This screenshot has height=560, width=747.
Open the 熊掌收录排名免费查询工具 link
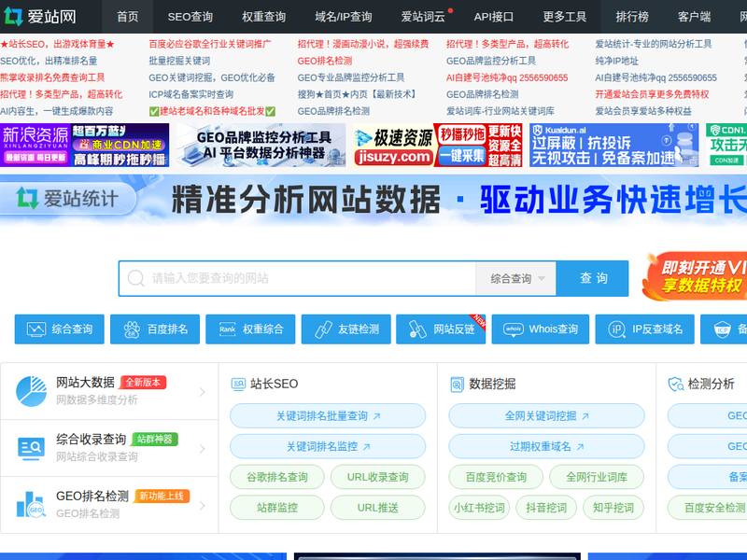52,77
